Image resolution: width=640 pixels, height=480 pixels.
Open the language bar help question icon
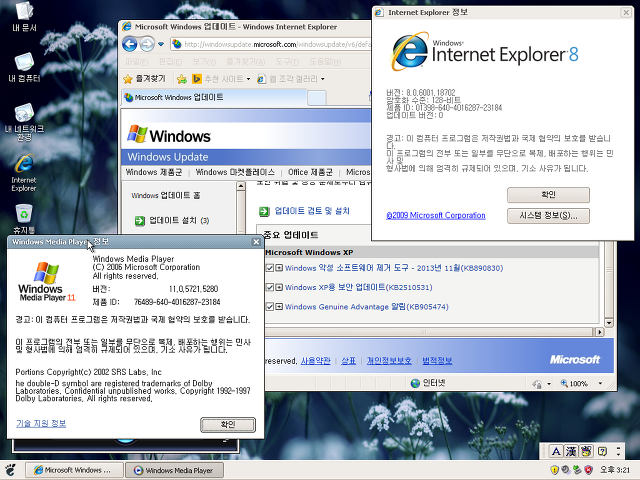click(602, 451)
